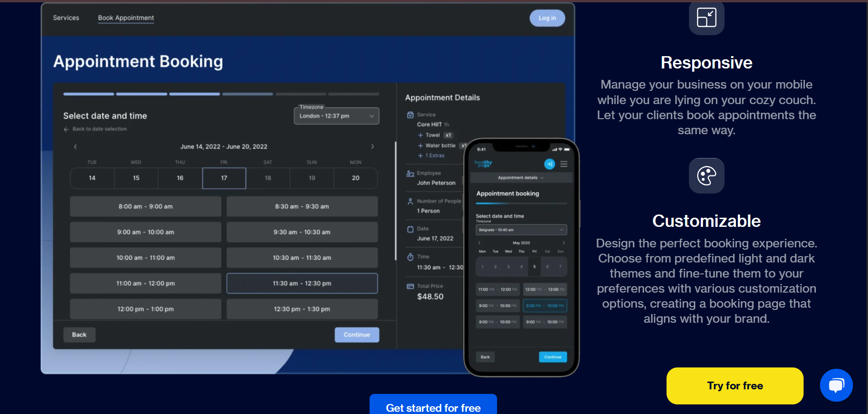Image resolution: width=868 pixels, height=414 pixels.
Task: Click phone Back button
Action: tap(485, 357)
